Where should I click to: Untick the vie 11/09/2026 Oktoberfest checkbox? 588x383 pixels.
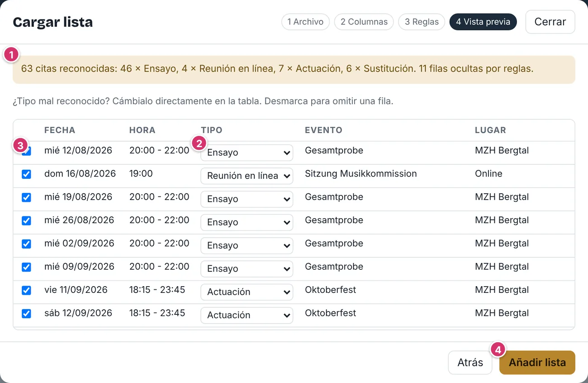[x=27, y=290]
